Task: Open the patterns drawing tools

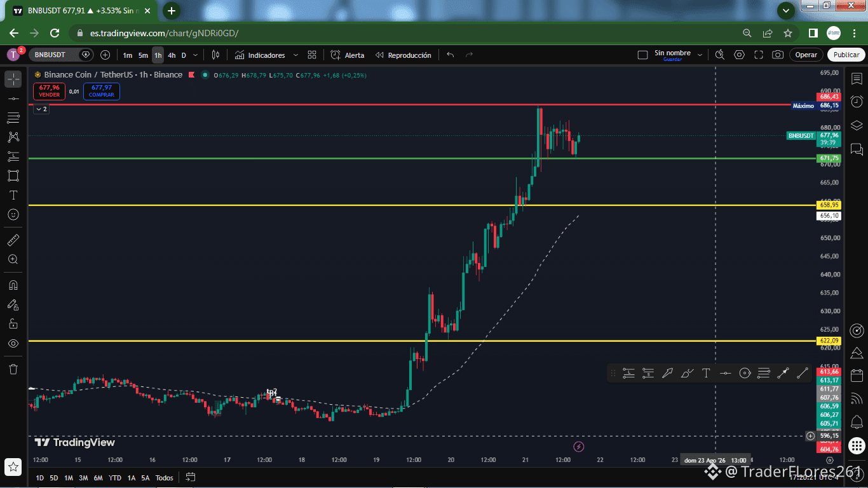Action: [x=13, y=137]
